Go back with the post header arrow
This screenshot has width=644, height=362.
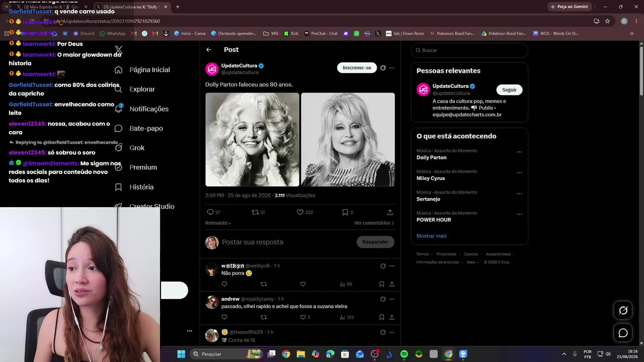209,50
